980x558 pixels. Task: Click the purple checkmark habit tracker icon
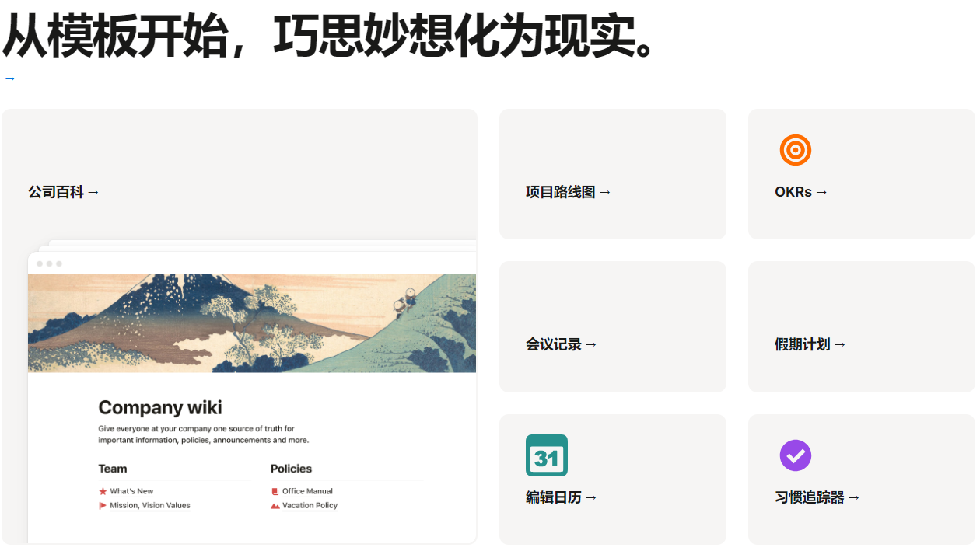[795, 455]
